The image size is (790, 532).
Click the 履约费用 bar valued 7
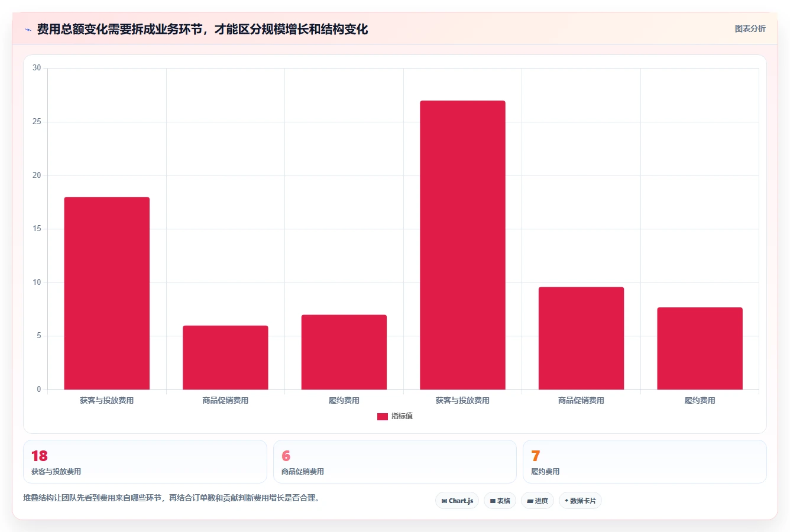[344, 352]
